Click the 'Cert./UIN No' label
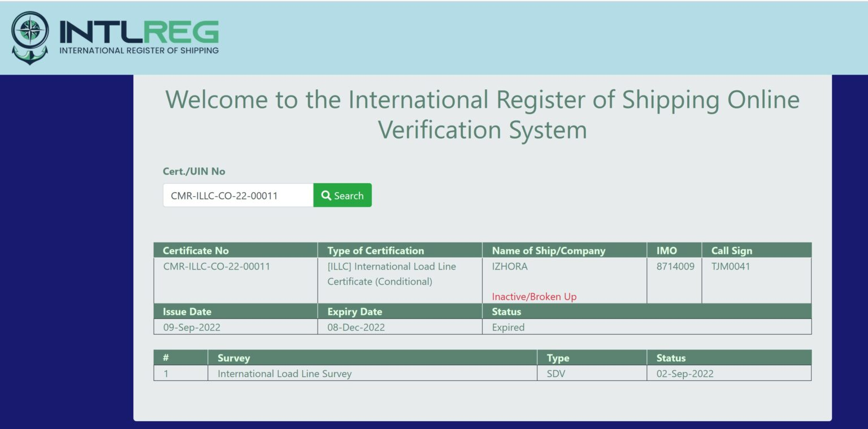This screenshot has width=868, height=429. (194, 171)
